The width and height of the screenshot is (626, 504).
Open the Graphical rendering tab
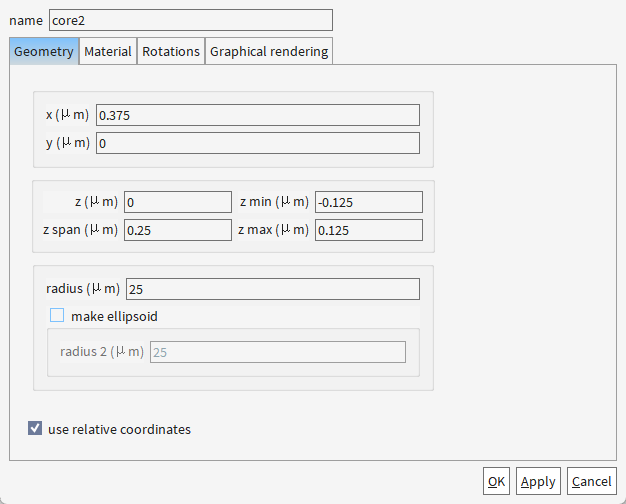(x=269, y=51)
